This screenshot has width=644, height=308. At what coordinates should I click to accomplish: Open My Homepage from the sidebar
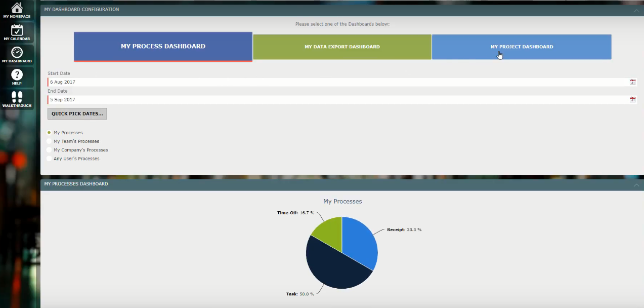17,9
